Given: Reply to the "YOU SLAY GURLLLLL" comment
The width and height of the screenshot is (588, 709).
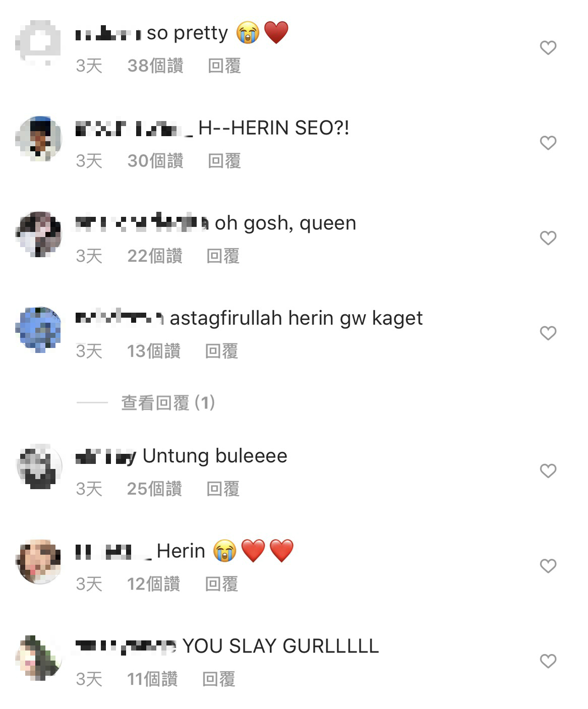Looking at the screenshot, I should point(219,679).
